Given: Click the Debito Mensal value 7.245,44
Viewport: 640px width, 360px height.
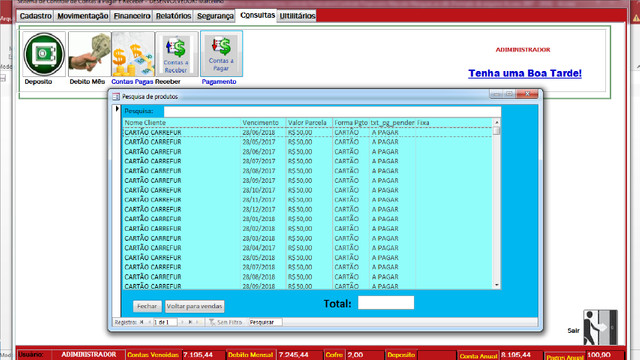Looking at the screenshot, I should (x=299, y=355).
